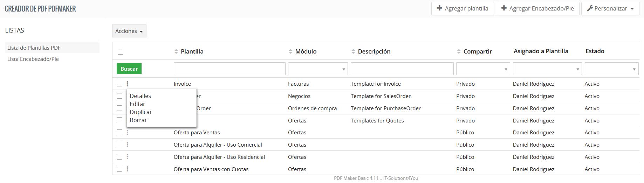
Task: Click three-dot menu icon for Invoice row
Action: (128, 84)
